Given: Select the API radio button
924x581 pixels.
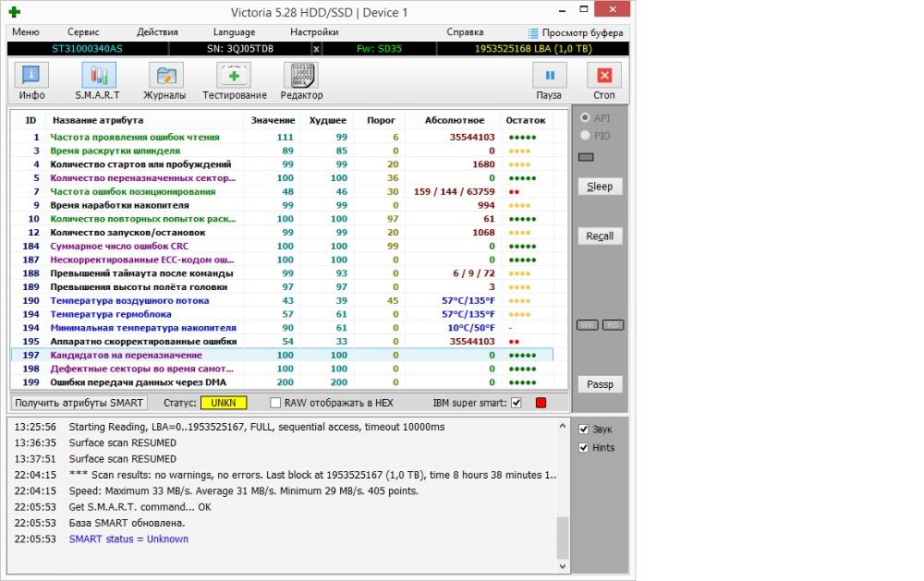Looking at the screenshot, I should 585,118.
